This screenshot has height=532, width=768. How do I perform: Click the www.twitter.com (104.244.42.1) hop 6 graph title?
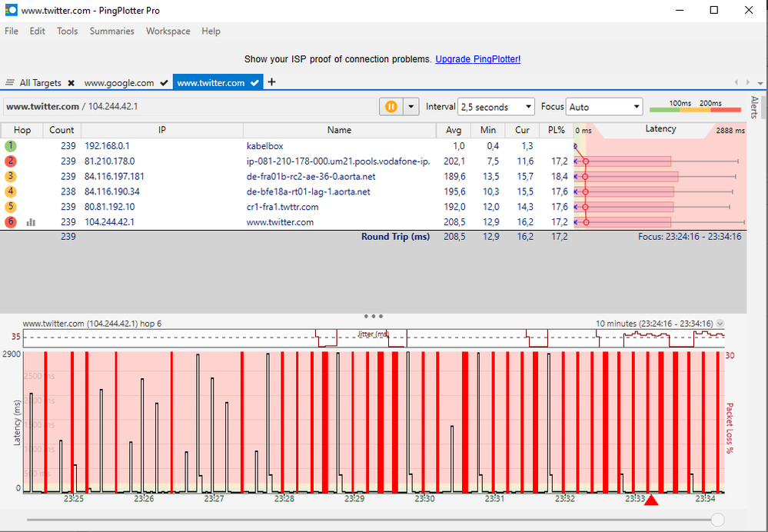coord(92,324)
